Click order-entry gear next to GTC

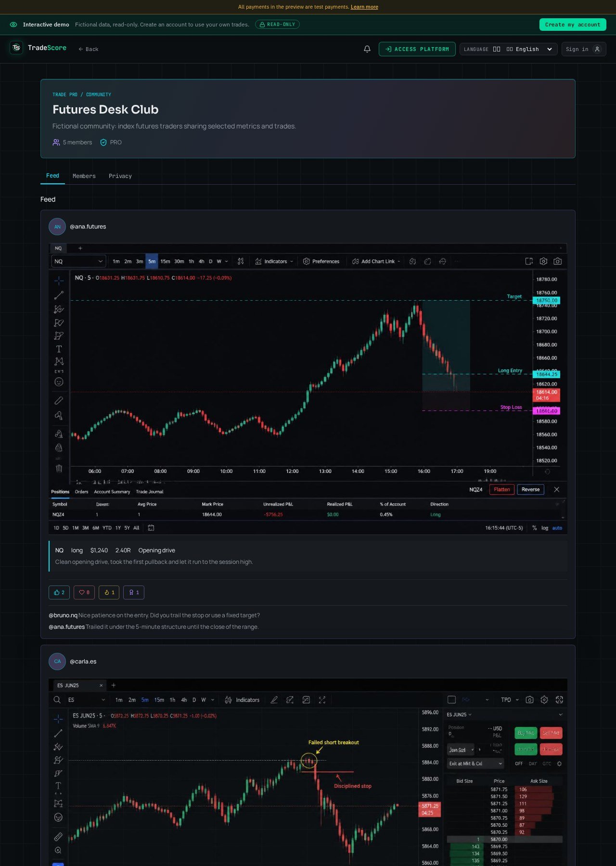coord(559,764)
